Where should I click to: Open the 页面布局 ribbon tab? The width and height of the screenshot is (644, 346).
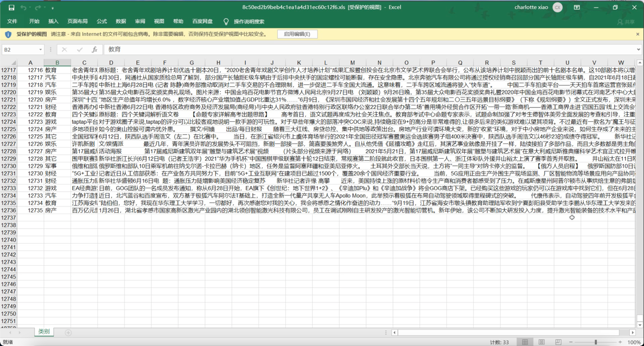click(77, 21)
